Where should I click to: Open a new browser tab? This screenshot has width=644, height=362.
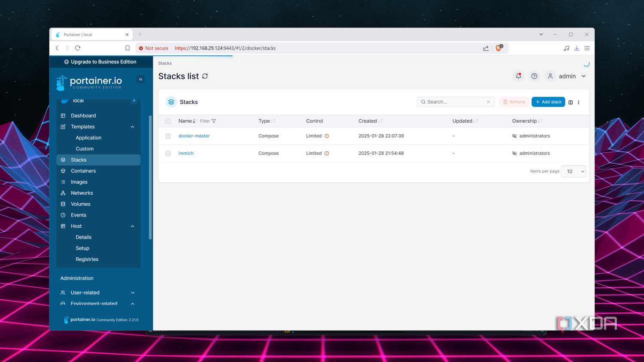coord(140,34)
